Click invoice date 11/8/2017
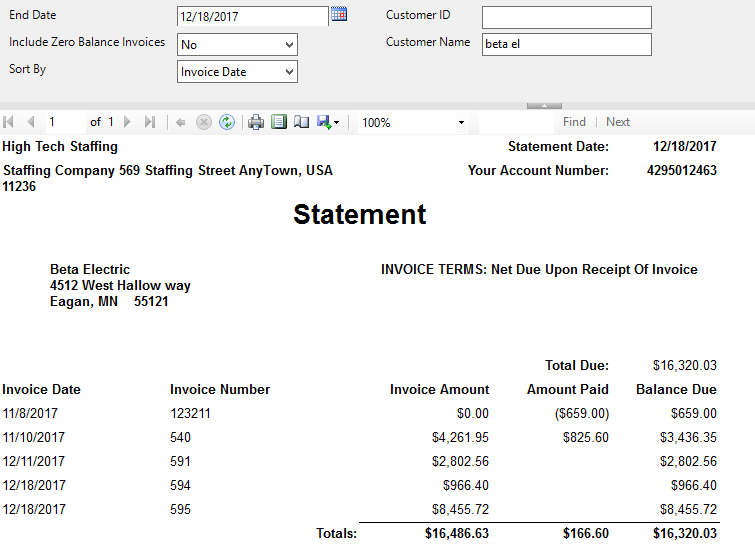Image resolution: width=755 pixels, height=551 pixels. [30, 413]
